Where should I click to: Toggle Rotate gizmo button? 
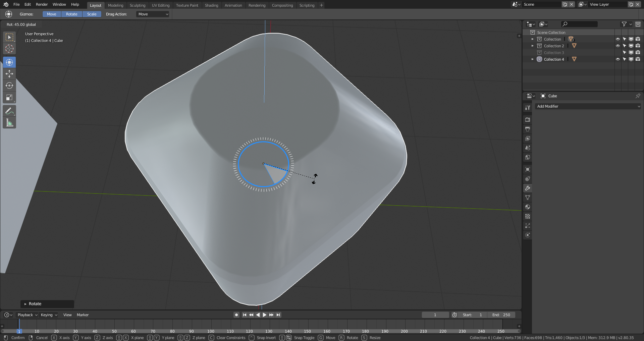tap(71, 14)
